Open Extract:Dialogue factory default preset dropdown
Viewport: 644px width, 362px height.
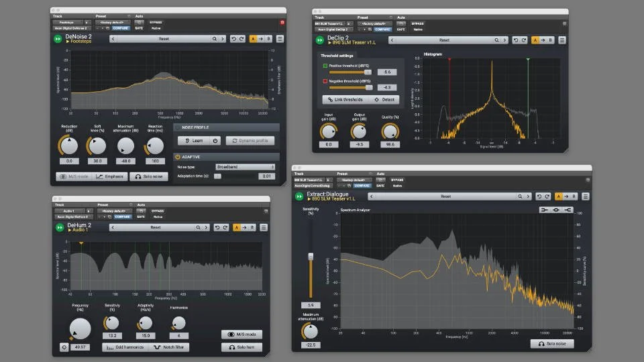[x=355, y=180]
